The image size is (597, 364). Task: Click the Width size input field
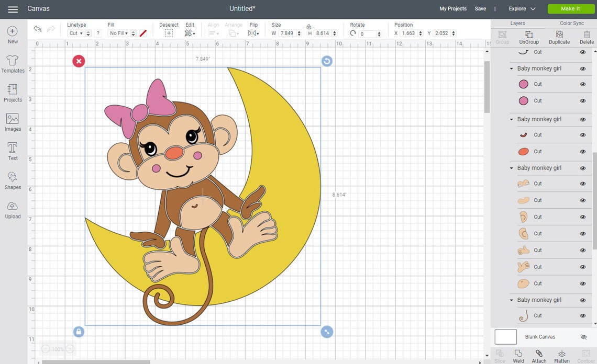(287, 33)
